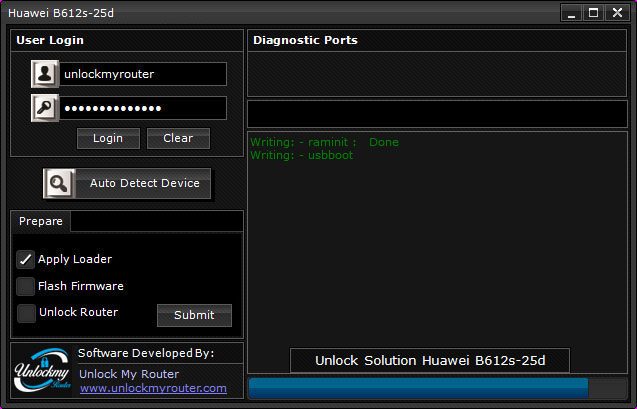Screen dimensions: 637x409
Task: Click the 'Huawei B612s-25d' window title
Action: coord(61,13)
